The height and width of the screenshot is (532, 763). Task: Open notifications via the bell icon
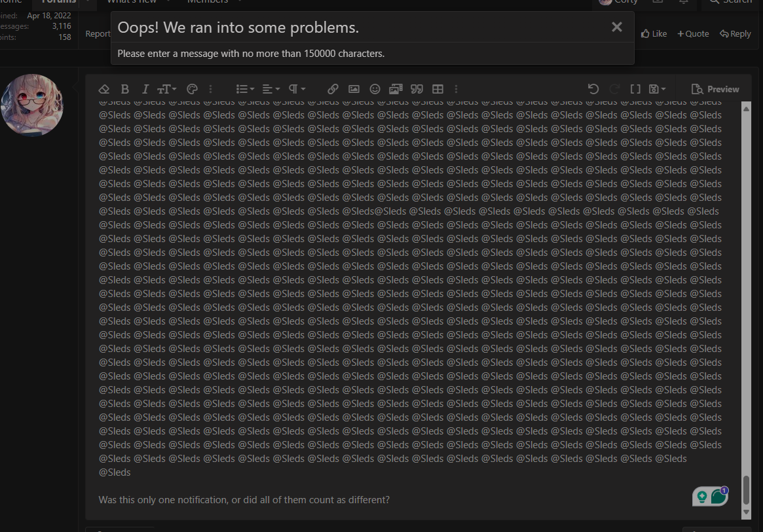pos(684,3)
